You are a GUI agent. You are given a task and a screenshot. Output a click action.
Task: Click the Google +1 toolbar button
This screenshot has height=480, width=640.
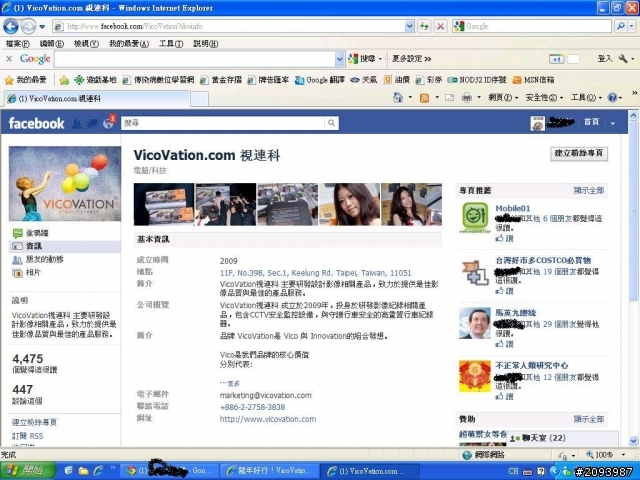(556, 59)
